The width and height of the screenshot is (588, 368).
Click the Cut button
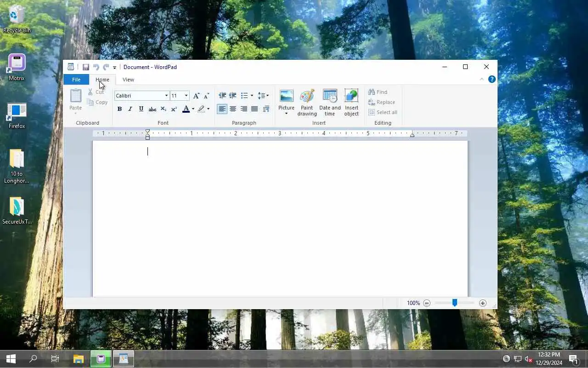96,92
